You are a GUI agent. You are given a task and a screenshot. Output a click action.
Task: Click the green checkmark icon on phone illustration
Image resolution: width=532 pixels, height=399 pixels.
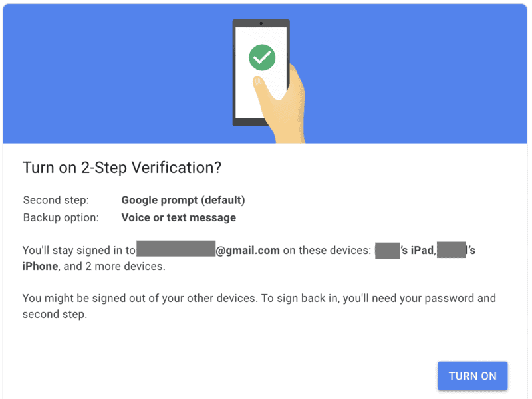pos(261,57)
